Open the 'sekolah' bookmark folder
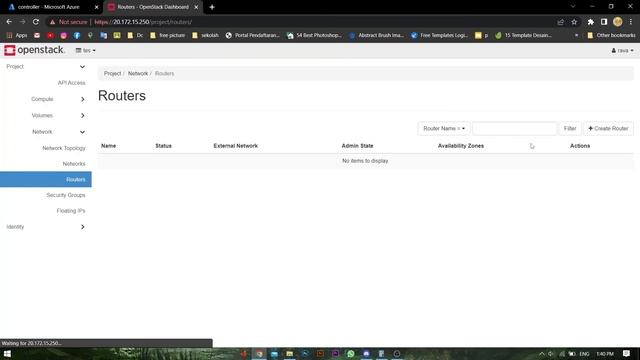The width and height of the screenshot is (640, 360). coord(205,36)
